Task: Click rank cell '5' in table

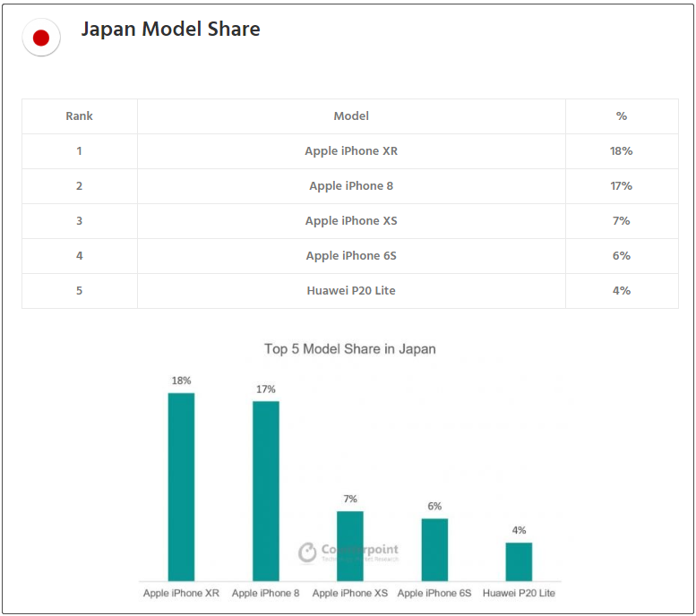Action: click(80, 291)
